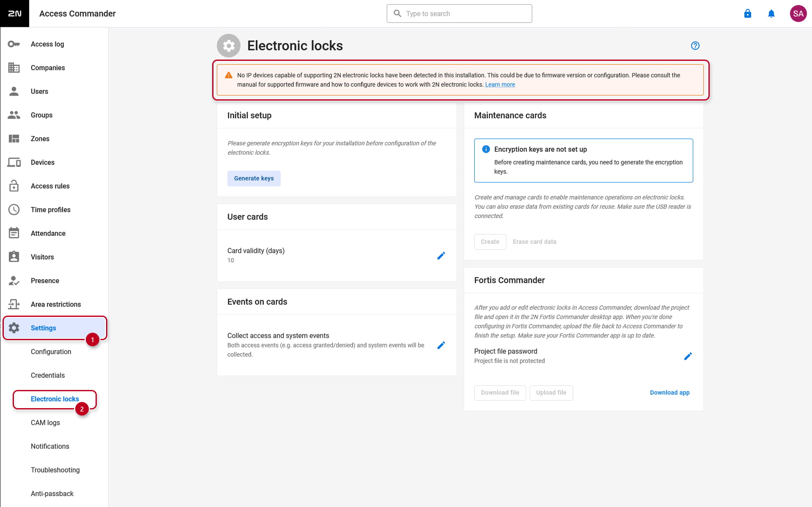Click the 2N logo in the header
This screenshot has height=507, width=812.
(x=15, y=14)
